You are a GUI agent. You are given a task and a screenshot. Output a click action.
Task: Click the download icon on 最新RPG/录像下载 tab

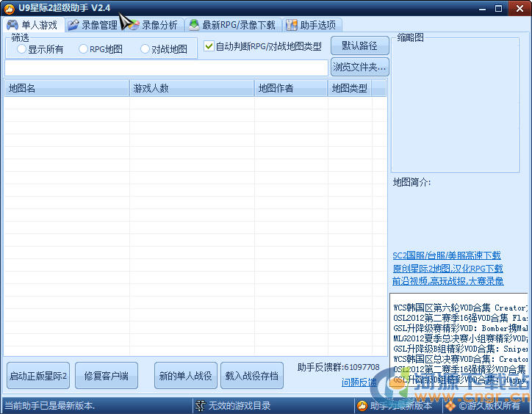coord(194,25)
